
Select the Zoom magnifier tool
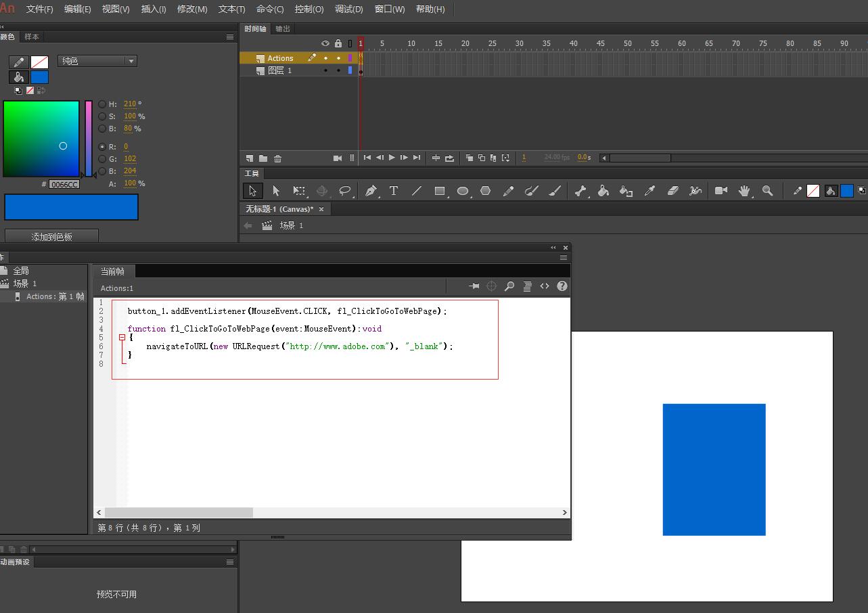(767, 191)
